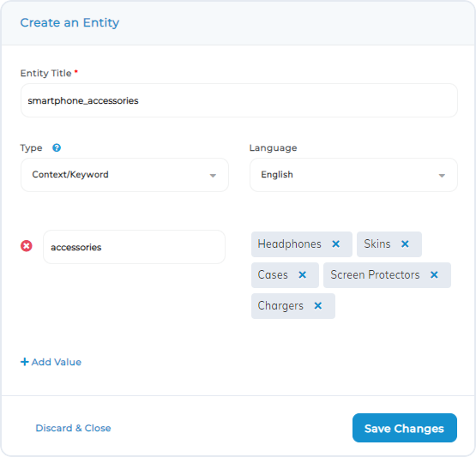This screenshot has width=476, height=457.
Task: Select the Headphones chip label
Action: pos(289,244)
